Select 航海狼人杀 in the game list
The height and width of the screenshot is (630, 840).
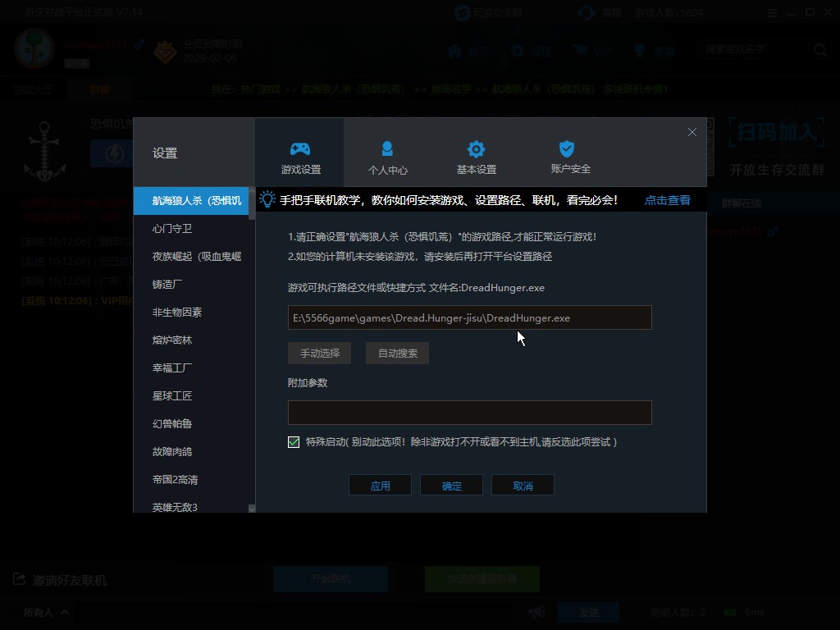click(191, 201)
